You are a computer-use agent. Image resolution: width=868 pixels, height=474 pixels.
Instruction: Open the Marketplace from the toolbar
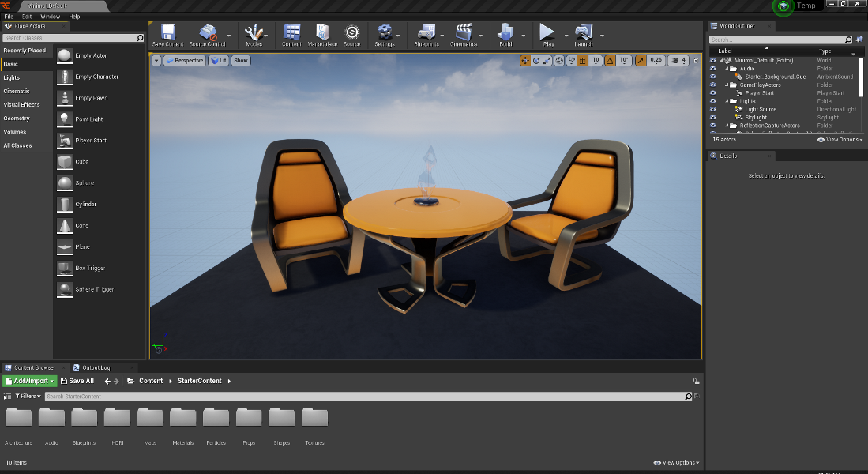pos(322,32)
